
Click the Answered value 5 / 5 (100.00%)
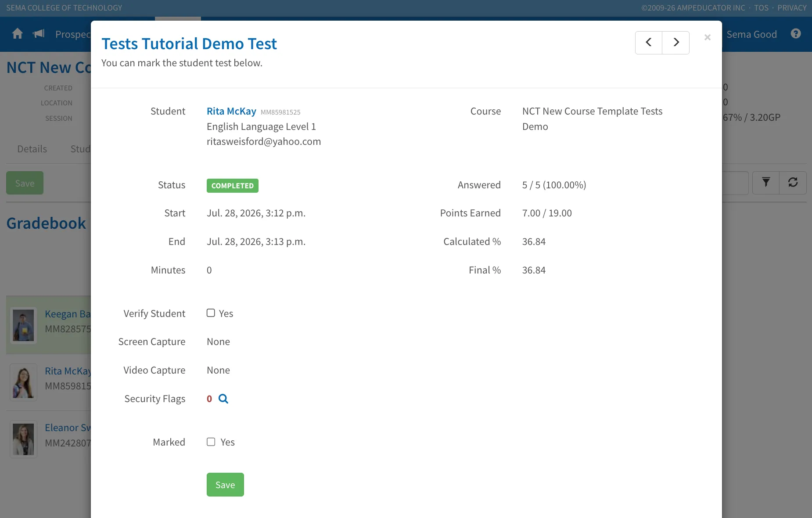[554, 185]
